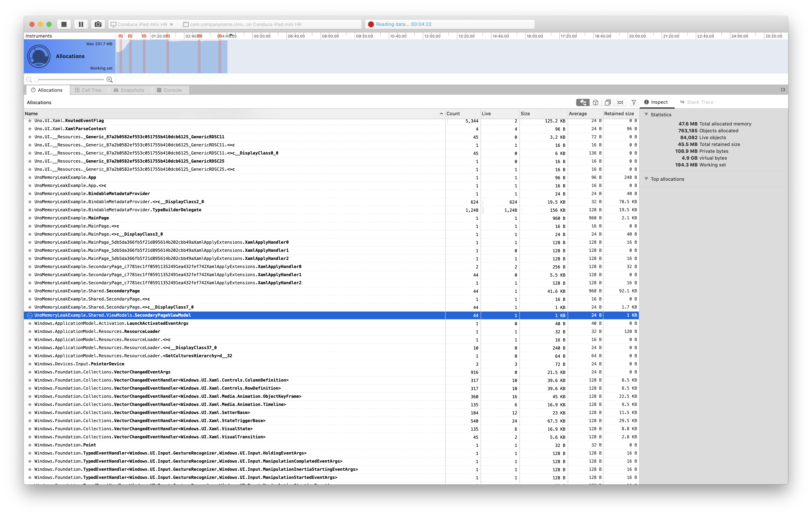Toggle hierarchical type grouping view
Viewport: 812px width, 516px height.
point(583,102)
